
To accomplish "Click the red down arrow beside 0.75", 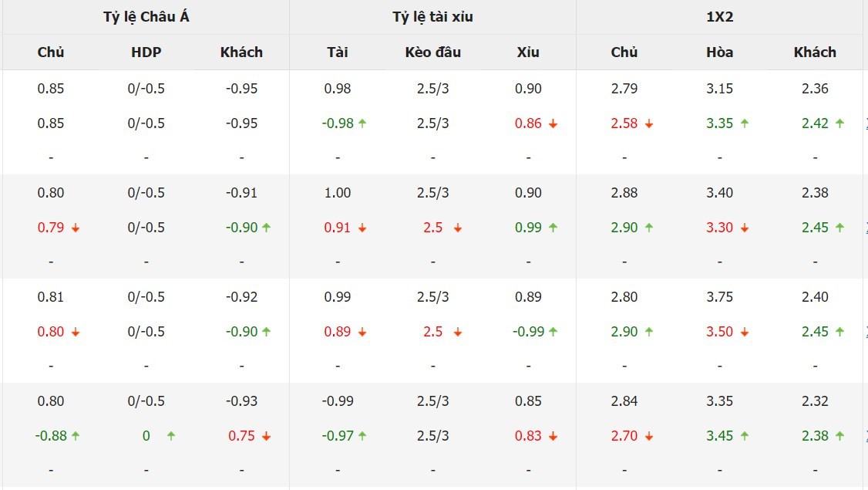I will pyautogui.click(x=266, y=436).
